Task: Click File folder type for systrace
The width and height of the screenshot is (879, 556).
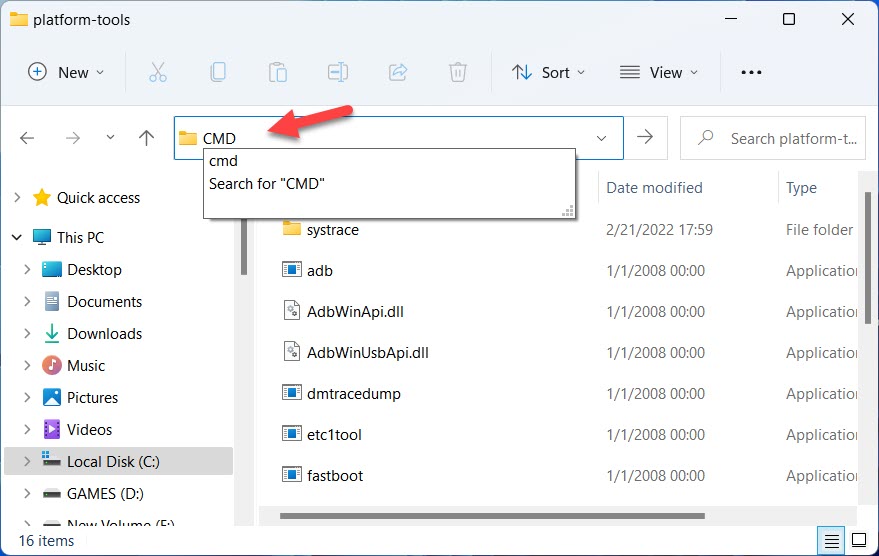Action: pos(819,230)
